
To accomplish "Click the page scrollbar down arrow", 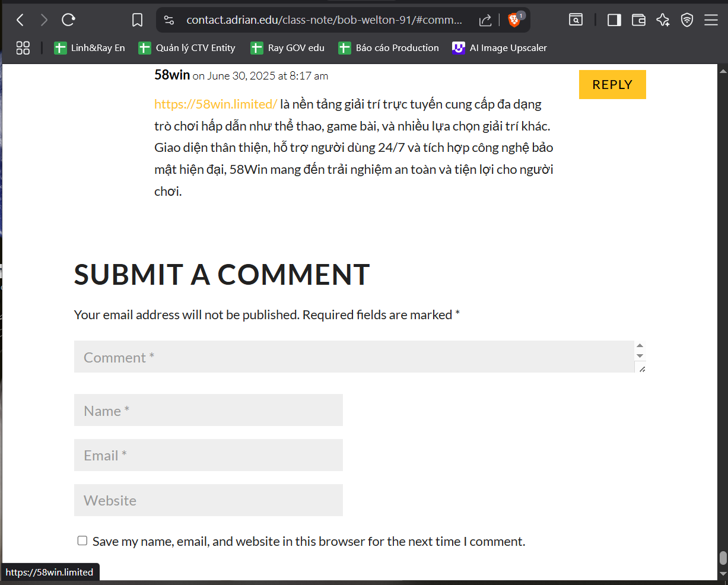I will click(723, 574).
